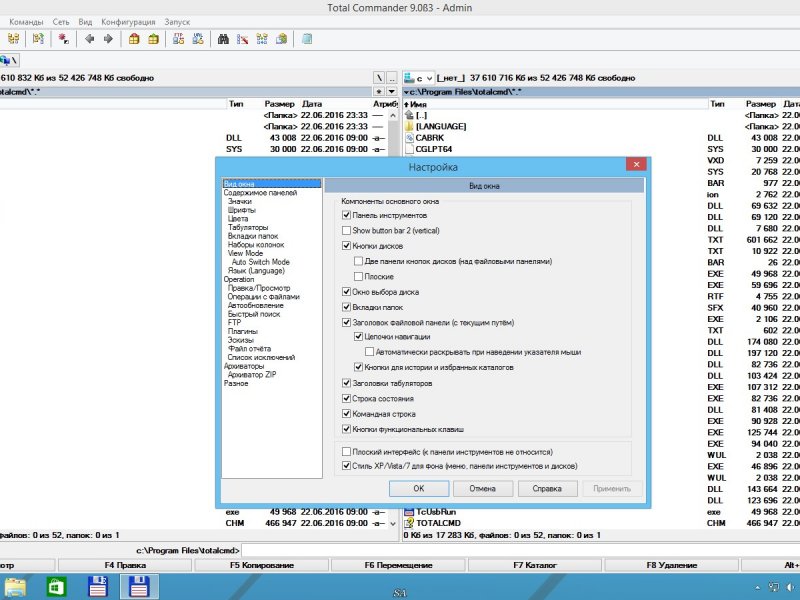The image size is (800, 600).
Task: Open the Конфигурация menu
Action: [128, 22]
